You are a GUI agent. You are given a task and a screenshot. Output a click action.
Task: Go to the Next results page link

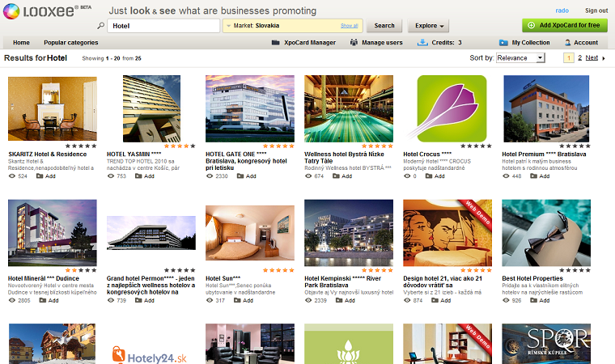click(592, 57)
